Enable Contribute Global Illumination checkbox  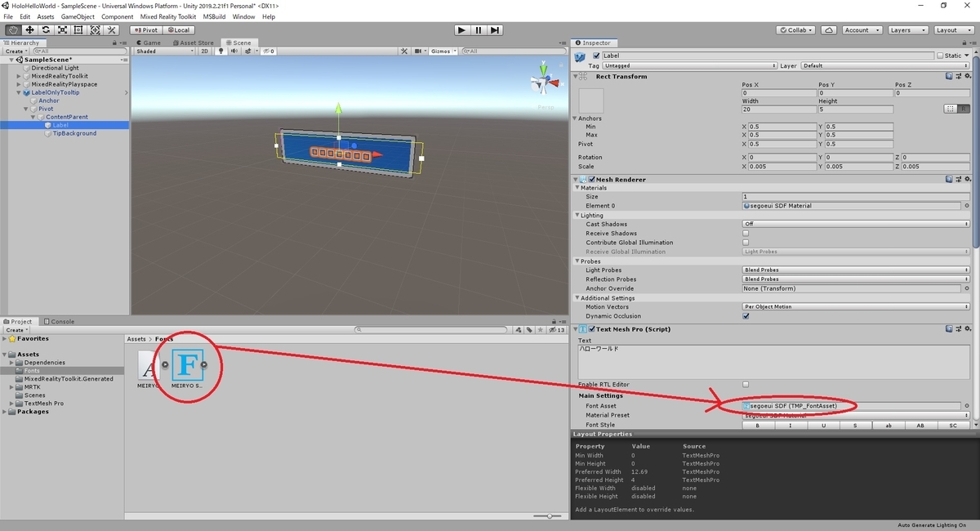(746, 243)
